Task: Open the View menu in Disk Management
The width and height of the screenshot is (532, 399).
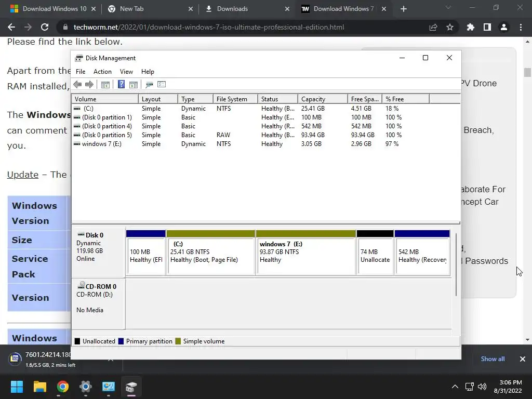Action: click(126, 72)
